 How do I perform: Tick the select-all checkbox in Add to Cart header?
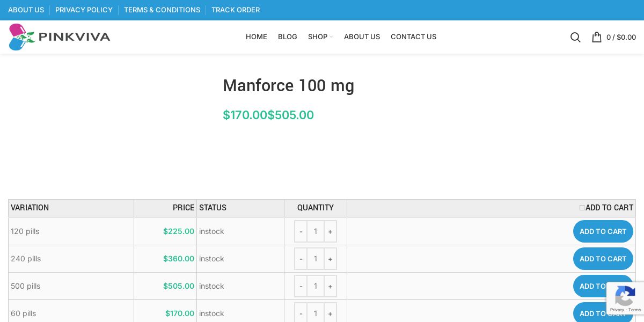tap(582, 208)
